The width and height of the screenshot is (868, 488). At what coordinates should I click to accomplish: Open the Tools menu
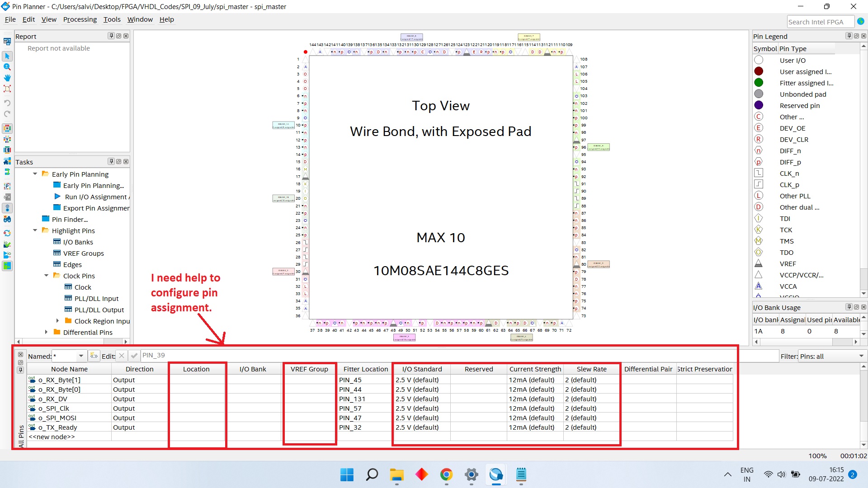[x=112, y=19]
